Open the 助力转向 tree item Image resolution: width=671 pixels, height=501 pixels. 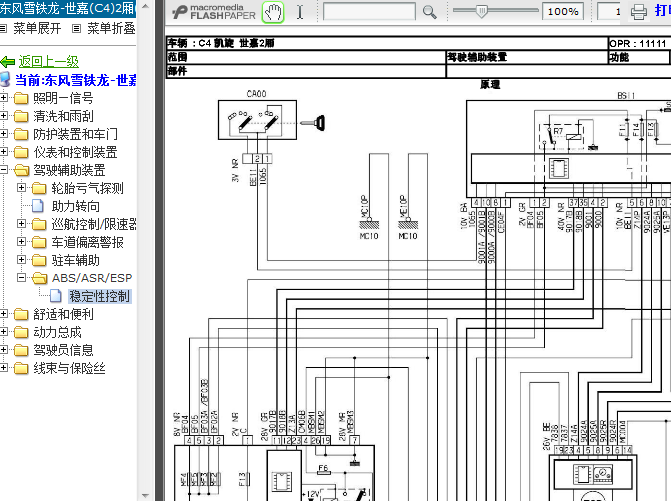pos(76,207)
